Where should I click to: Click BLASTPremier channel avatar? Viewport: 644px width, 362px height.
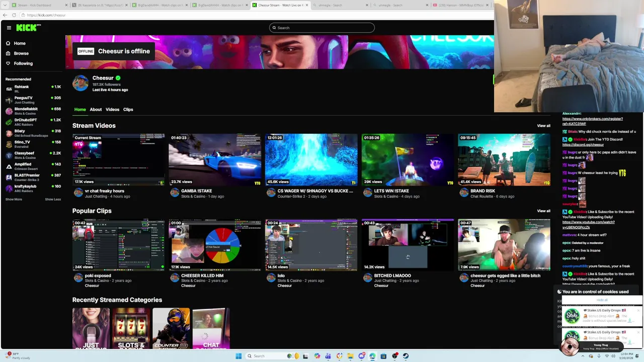point(9,177)
